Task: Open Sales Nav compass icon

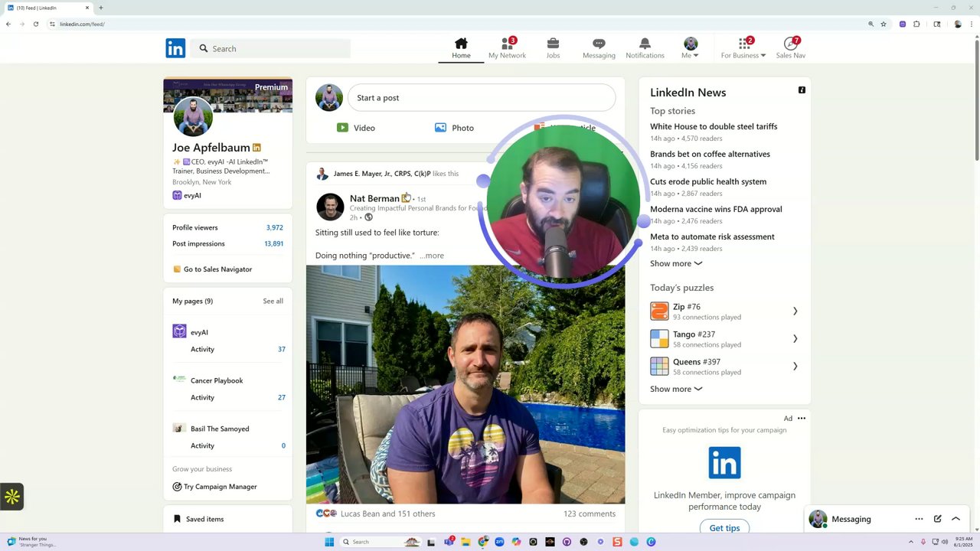Action: coord(791,48)
